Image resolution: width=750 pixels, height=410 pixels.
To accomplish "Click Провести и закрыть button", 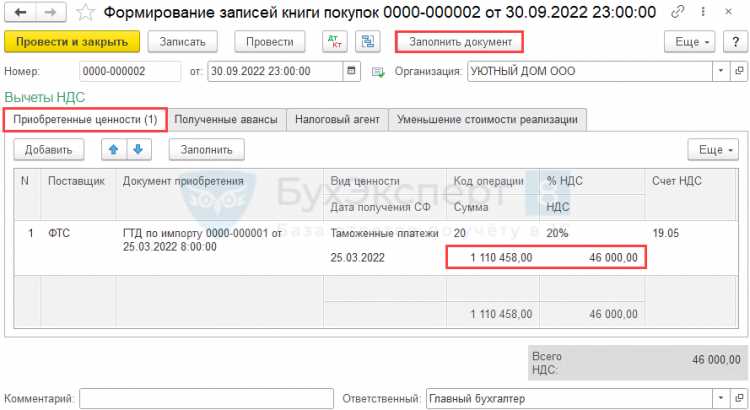I will tap(72, 42).
